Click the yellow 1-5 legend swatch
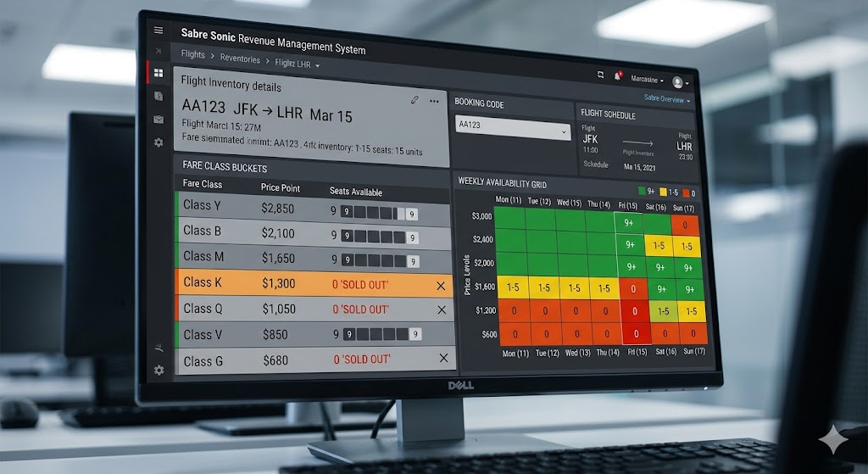Image resolution: width=868 pixels, height=474 pixels. [663, 192]
